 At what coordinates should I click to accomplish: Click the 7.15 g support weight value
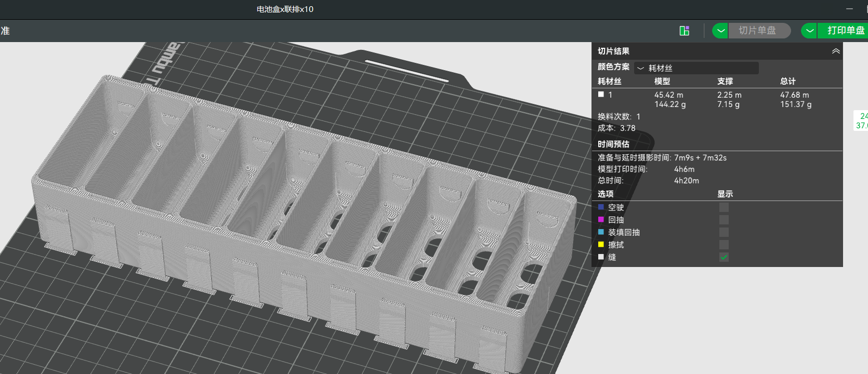(x=728, y=104)
